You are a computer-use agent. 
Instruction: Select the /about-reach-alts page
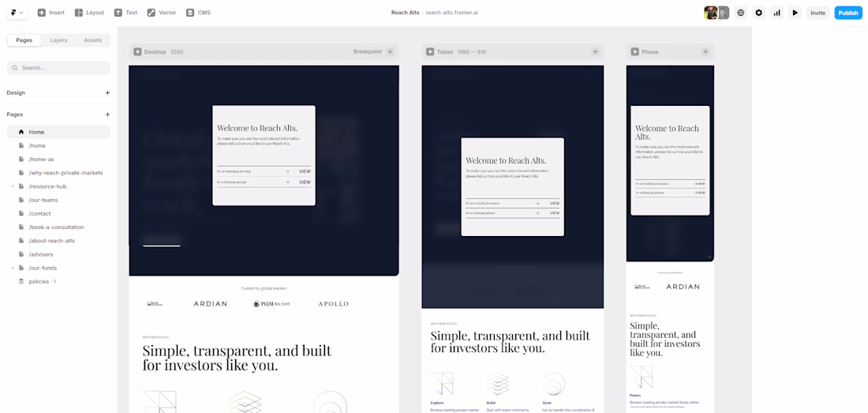coord(58,241)
